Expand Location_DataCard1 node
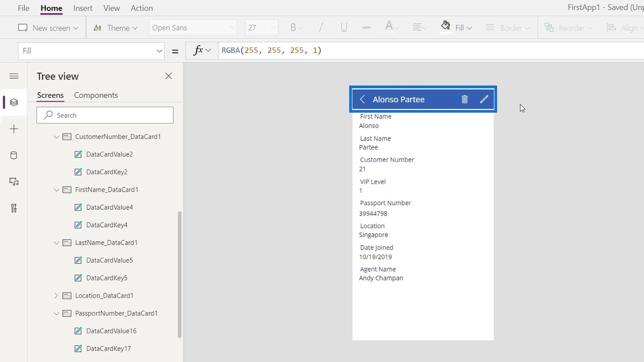 click(56, 296)
